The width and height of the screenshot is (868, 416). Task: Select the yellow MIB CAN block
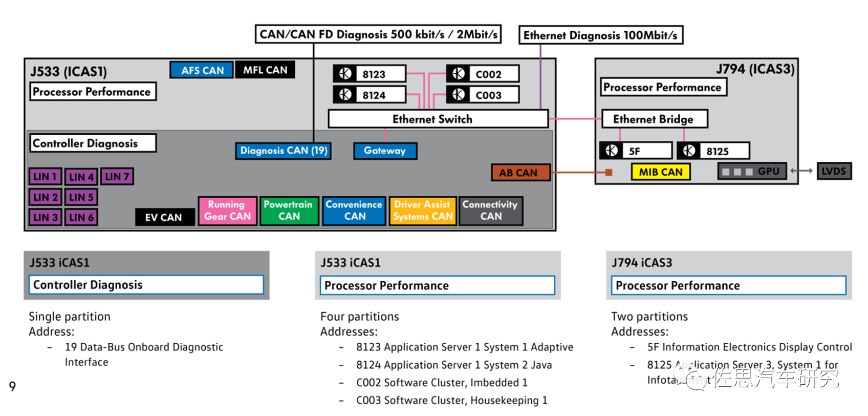click(661, 172)
